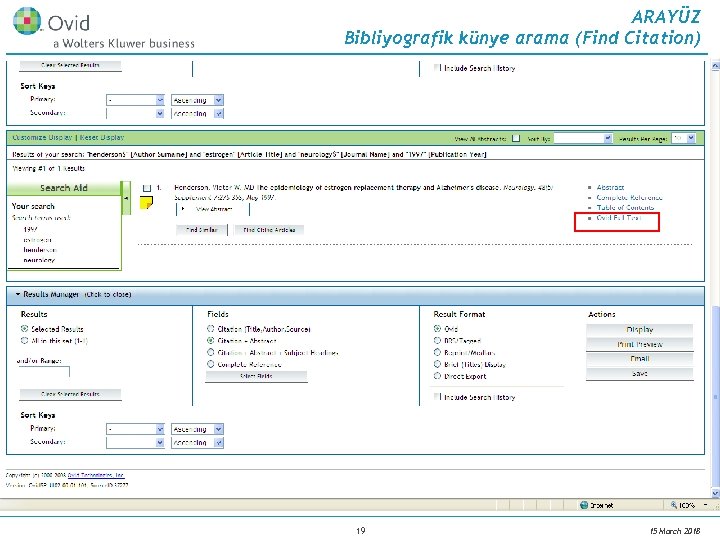Expand the View Abstract disclosure arrow
Image resolution: width=720 pixels, height=540 pixels.
(183, 209)
